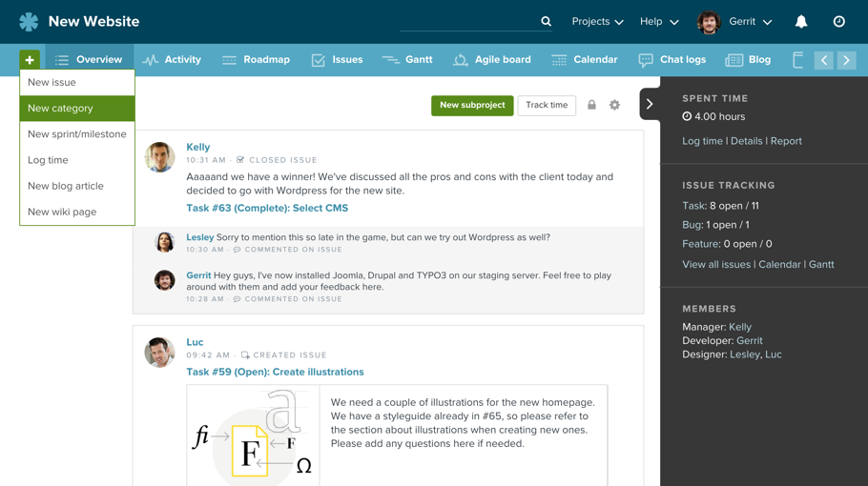Open the notifications bell
Viewport: 868px width, 486px height.
pos(801,22)
